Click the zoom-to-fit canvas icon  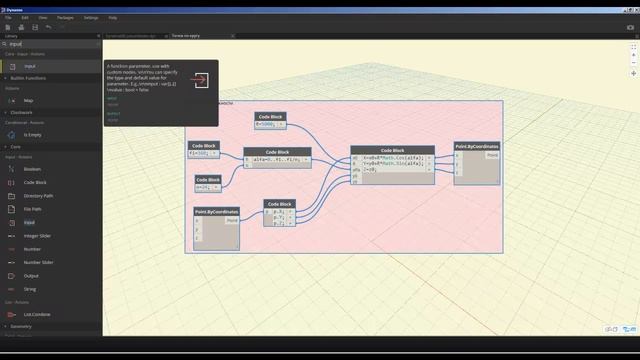(x=633, y=47)
